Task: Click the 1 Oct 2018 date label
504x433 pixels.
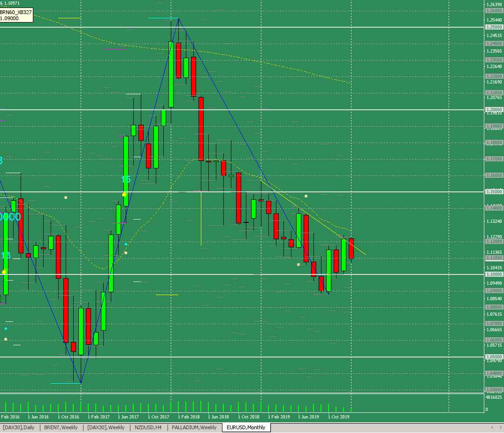Action: point(248,417)
